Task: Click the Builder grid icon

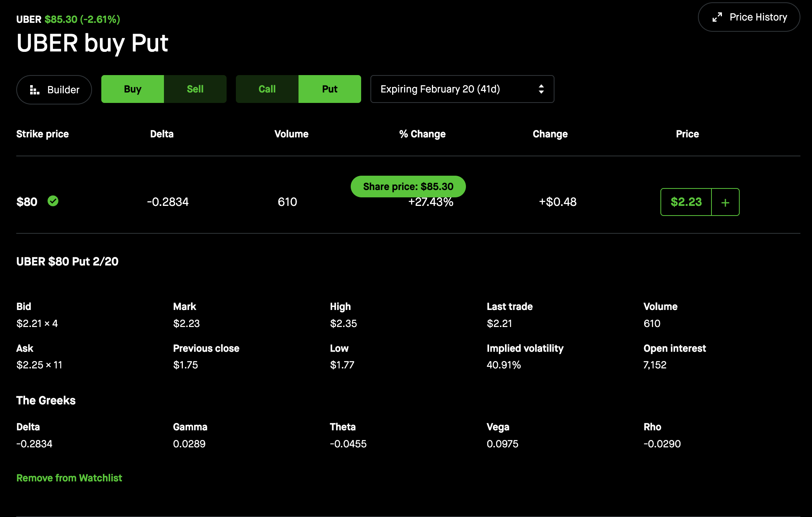Action: click(34, 90)
